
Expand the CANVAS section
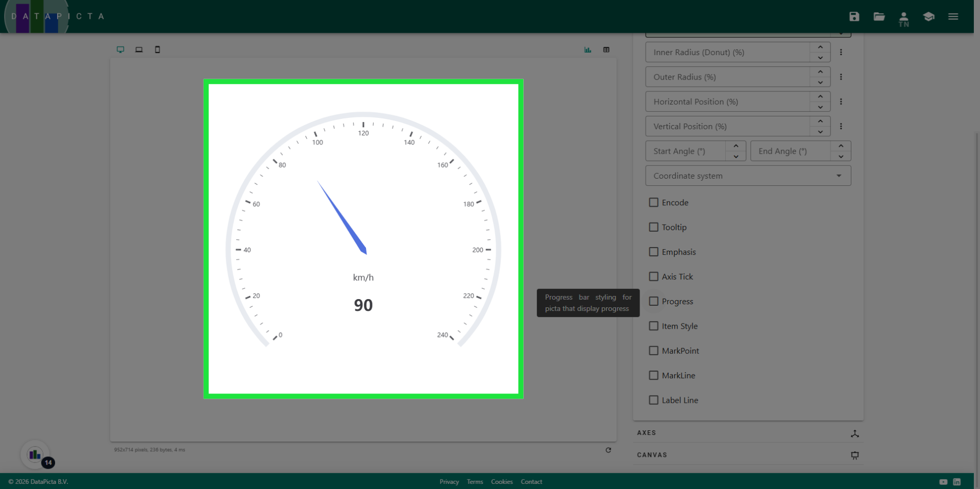coord(748,455)
